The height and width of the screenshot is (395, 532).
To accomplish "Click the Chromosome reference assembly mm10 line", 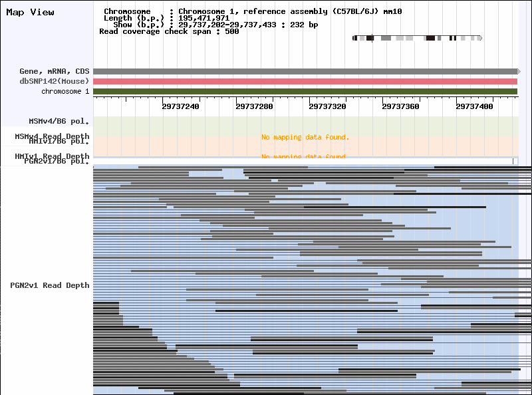I will (253, 11).
